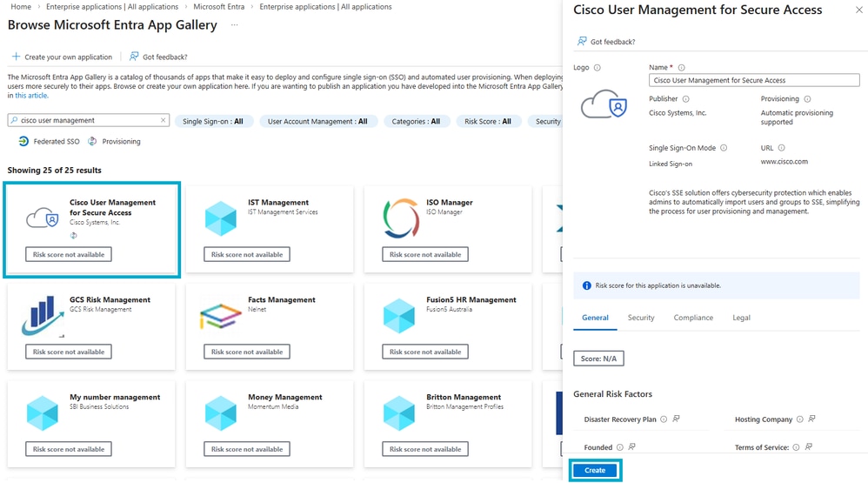Open the Legal tab
The height and width of the screenshot is (483, 868).
pos(741,318)
